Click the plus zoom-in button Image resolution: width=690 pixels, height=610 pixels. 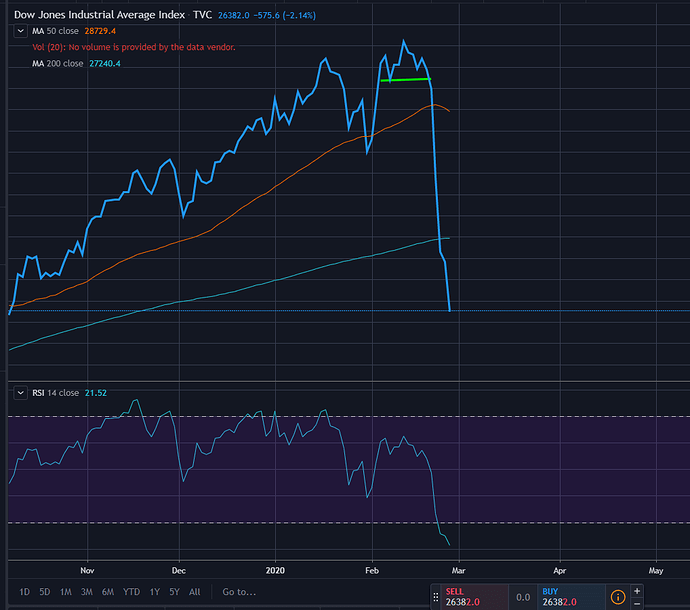(637, 591)
